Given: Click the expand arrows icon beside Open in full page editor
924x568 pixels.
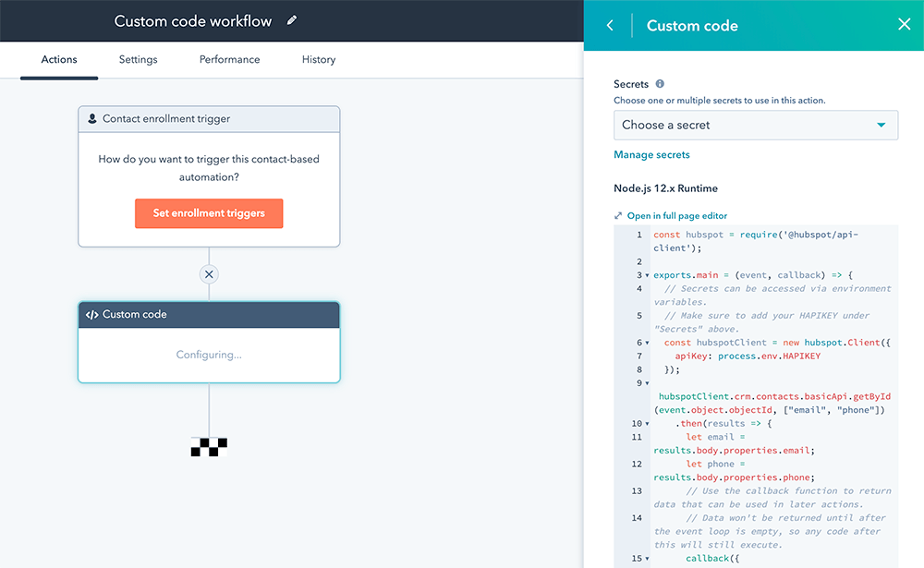Looking at the screenshot, I should (x=618, y=215).
